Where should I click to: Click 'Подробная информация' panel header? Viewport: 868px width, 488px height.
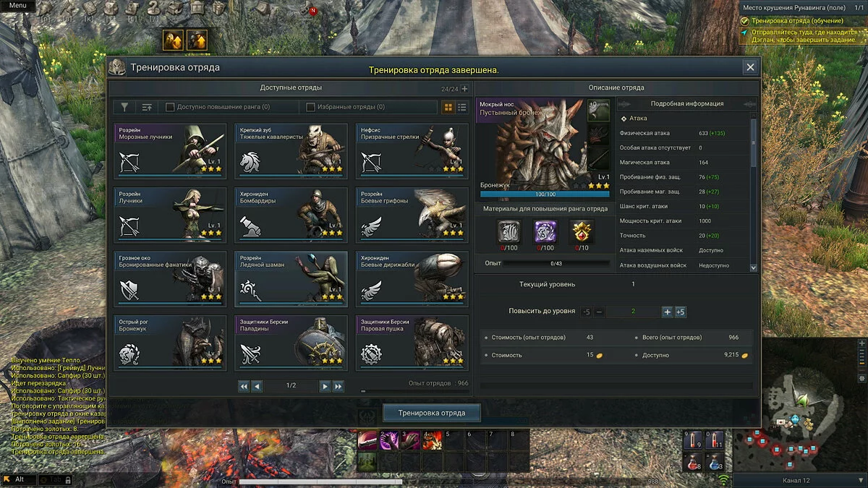(686, 103)
